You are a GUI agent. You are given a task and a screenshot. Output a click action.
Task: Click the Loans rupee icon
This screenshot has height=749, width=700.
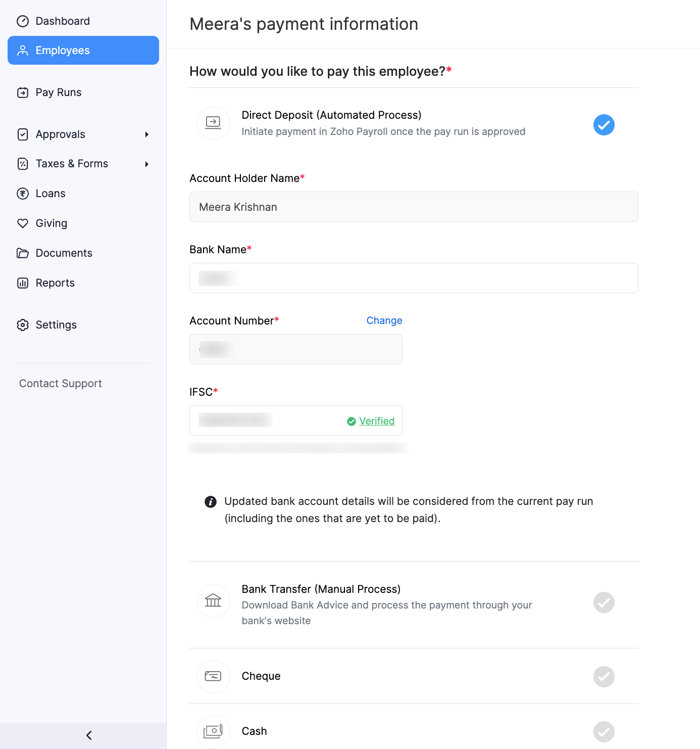[x=23, y=193]
